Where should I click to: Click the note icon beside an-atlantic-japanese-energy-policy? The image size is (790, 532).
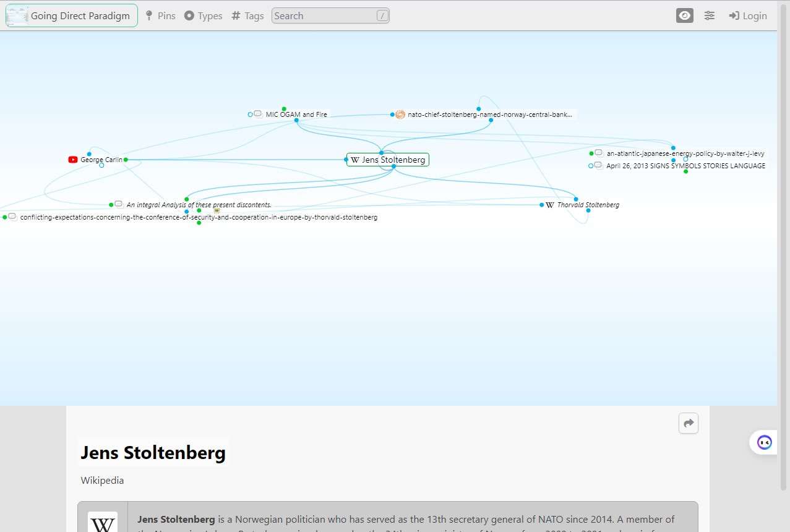(x=599, y=153)
